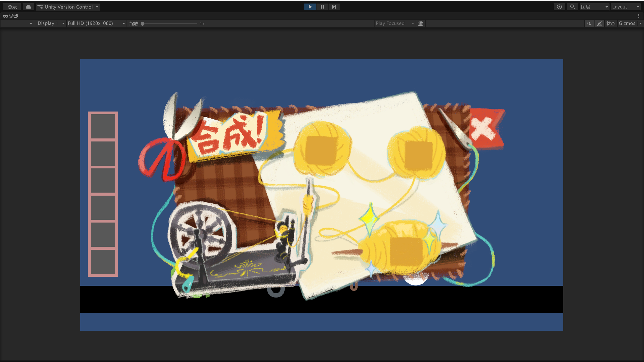
Task: Click the 登录 sign-in button
Action: (12, 7)
